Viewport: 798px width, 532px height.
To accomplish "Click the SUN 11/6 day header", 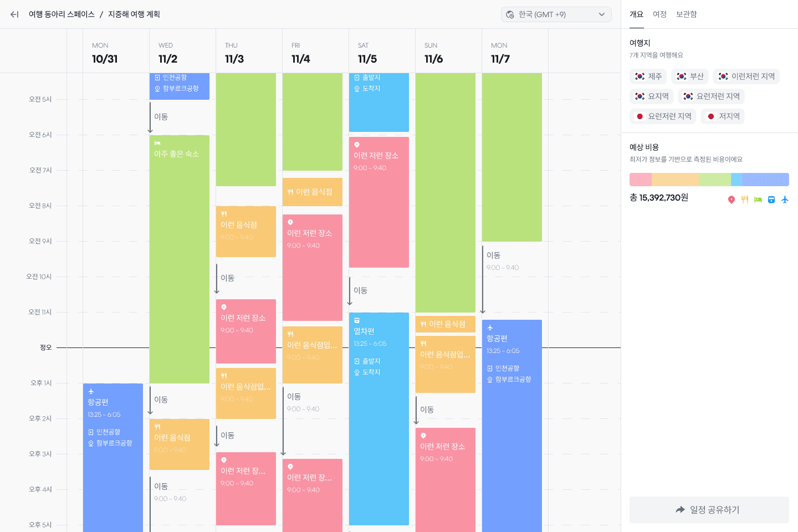I will click(x=448, y=53).
